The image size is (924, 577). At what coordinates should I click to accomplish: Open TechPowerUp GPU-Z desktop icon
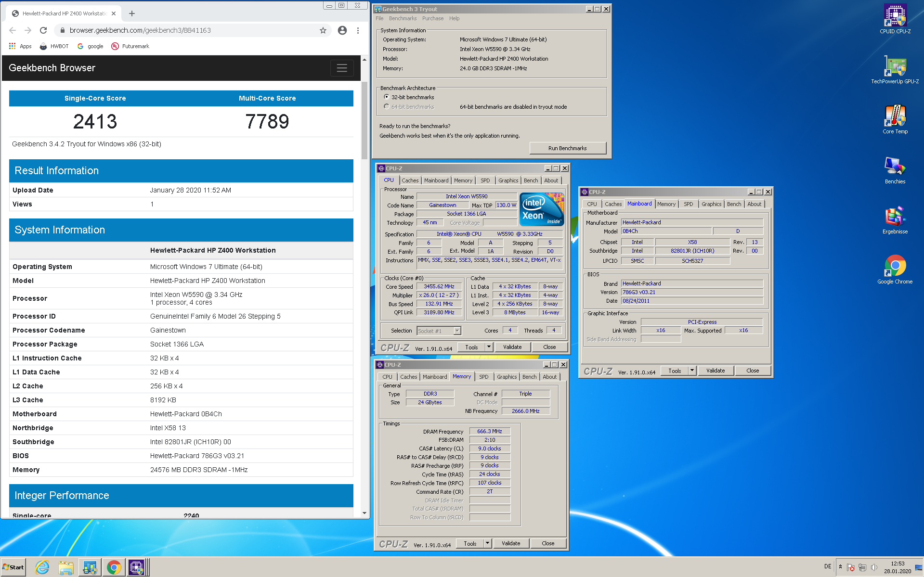[895, 70]
